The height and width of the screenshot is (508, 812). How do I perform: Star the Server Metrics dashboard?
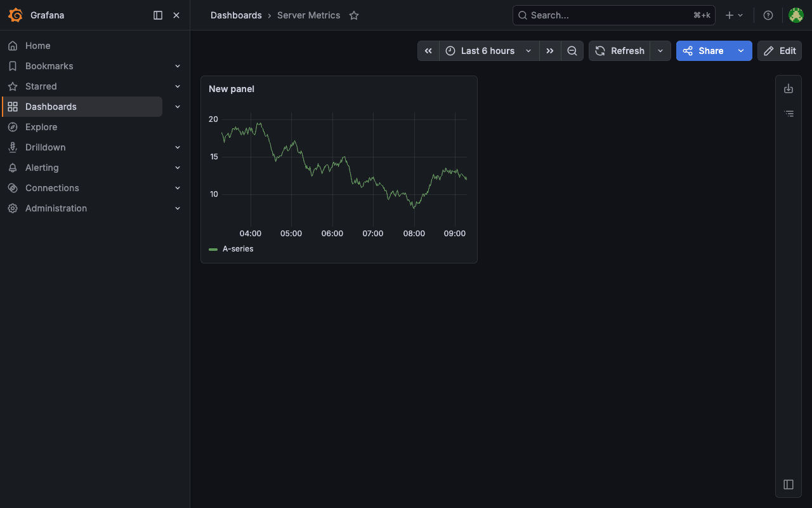click(x=354, y=15)
